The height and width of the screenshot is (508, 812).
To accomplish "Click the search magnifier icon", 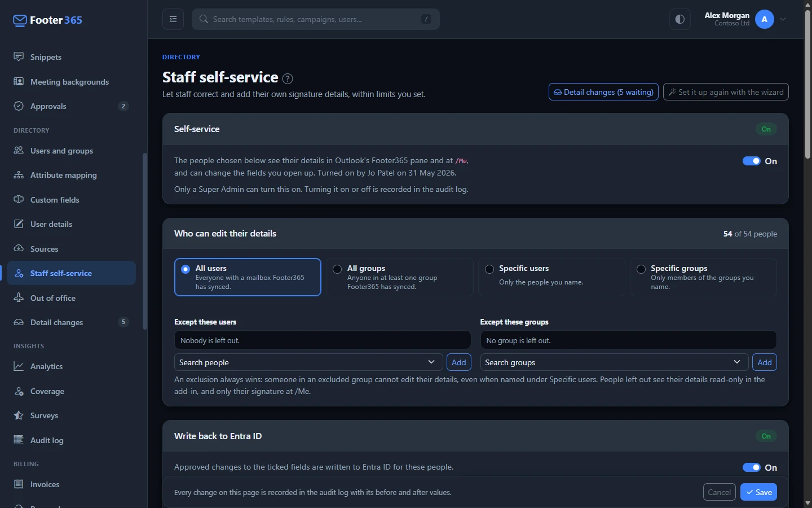I will [x=204, y=19].
